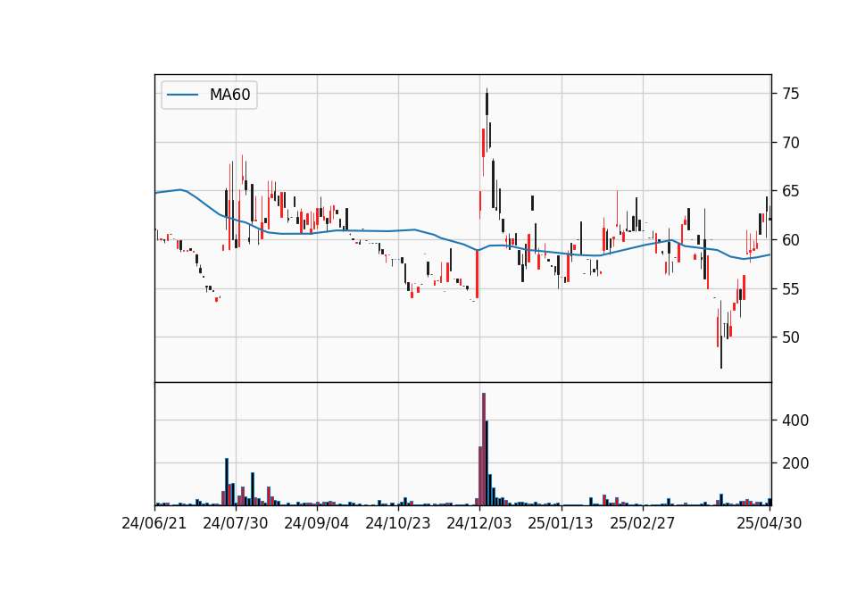Click the blue MA60 legend line sample
Screen dimensions: 857x616
182,95
